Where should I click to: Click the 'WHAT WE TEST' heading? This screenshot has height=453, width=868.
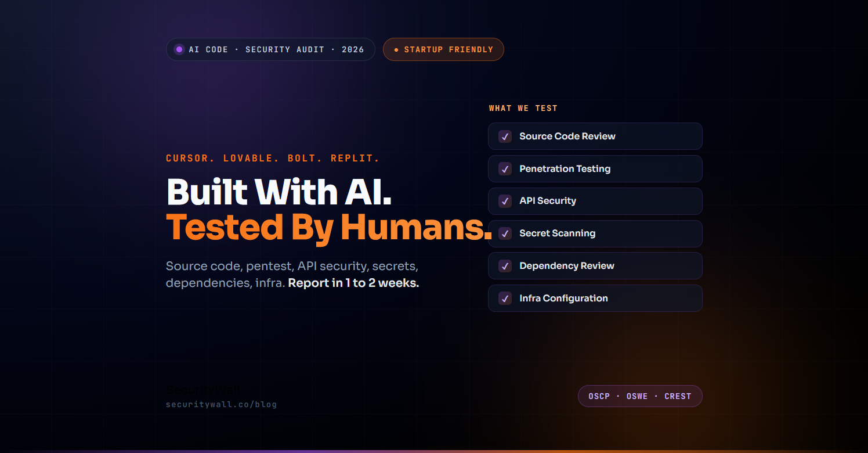[x=523, y=108]
